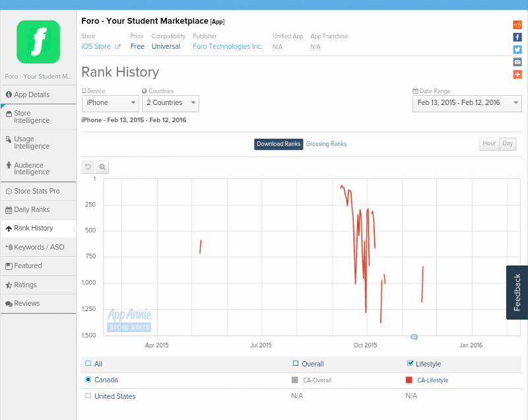The image size is (528, 420).
Task: Open Store Intelligence in the sidebar
Action: pyautogui.click(x=38, y=117)
